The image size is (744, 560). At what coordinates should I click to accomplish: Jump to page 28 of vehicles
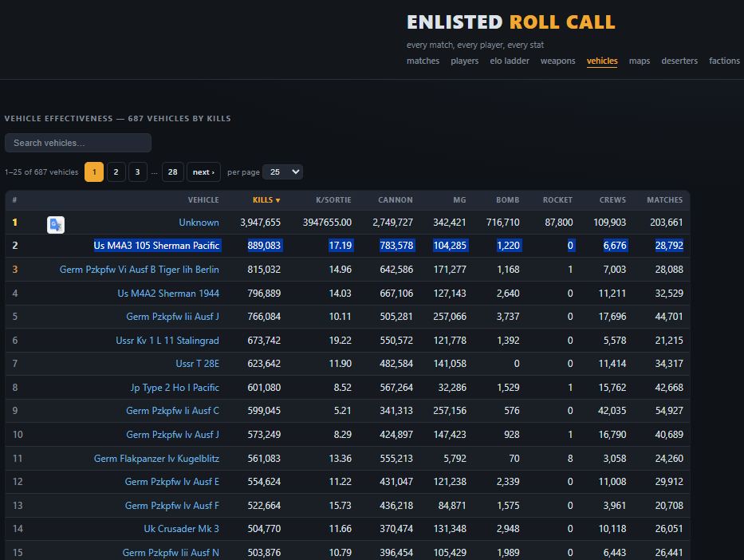click(173, 172)
